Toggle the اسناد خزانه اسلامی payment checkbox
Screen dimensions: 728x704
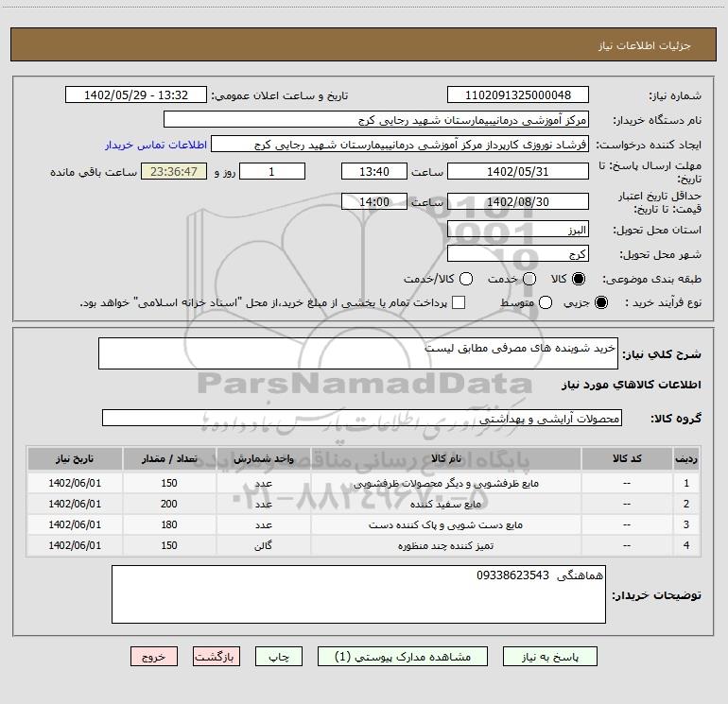[x=459, y=302]
